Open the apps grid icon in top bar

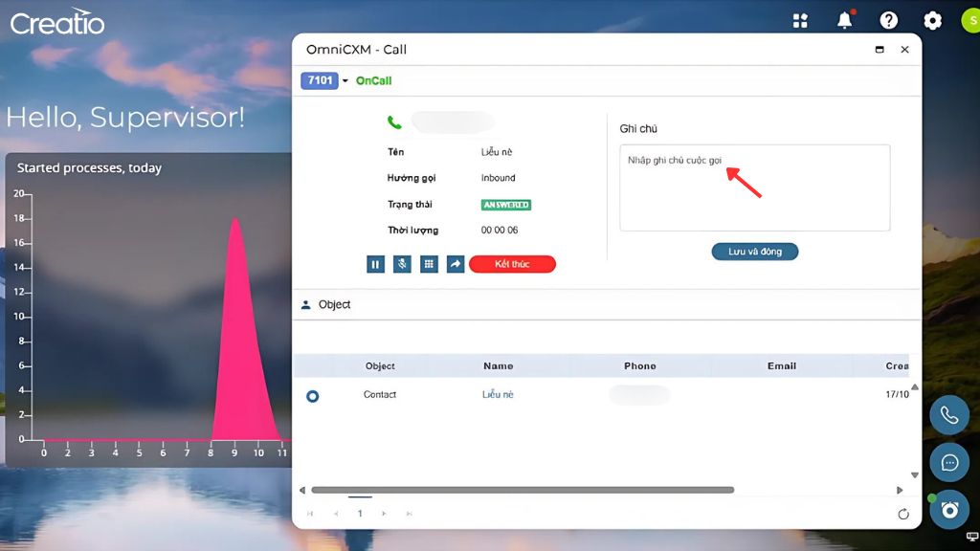[800, 21]
